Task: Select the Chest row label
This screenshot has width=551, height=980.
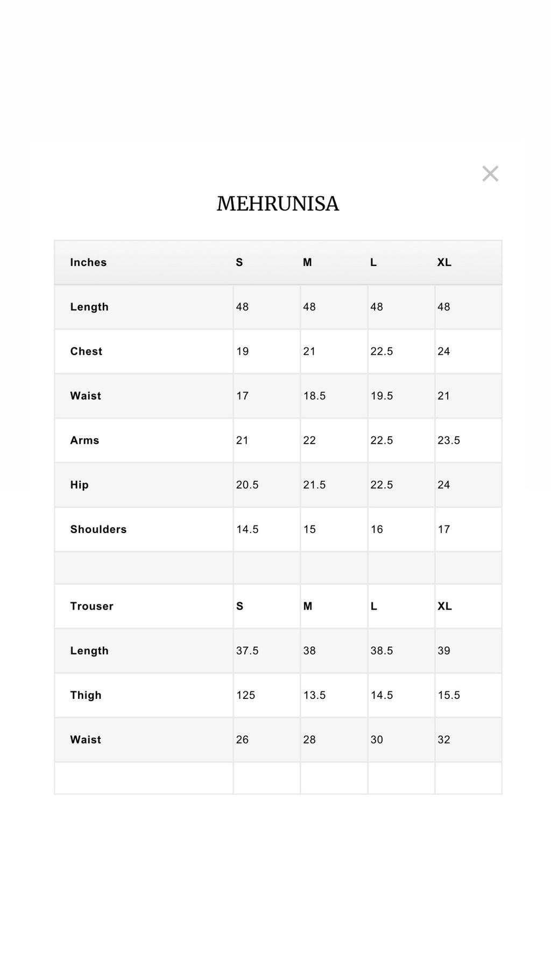Action: click(86, 351)
